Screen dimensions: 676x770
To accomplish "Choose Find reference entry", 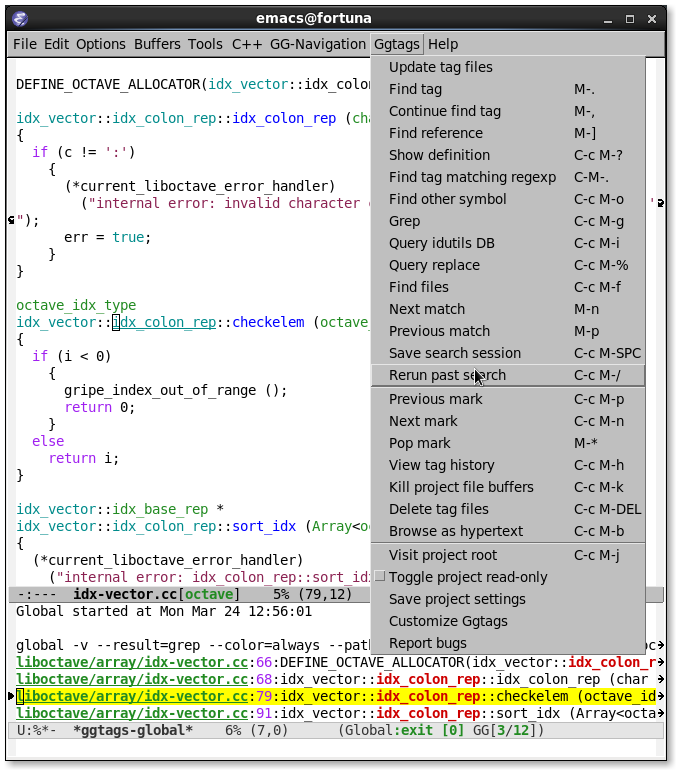I will tap(508, 133).
